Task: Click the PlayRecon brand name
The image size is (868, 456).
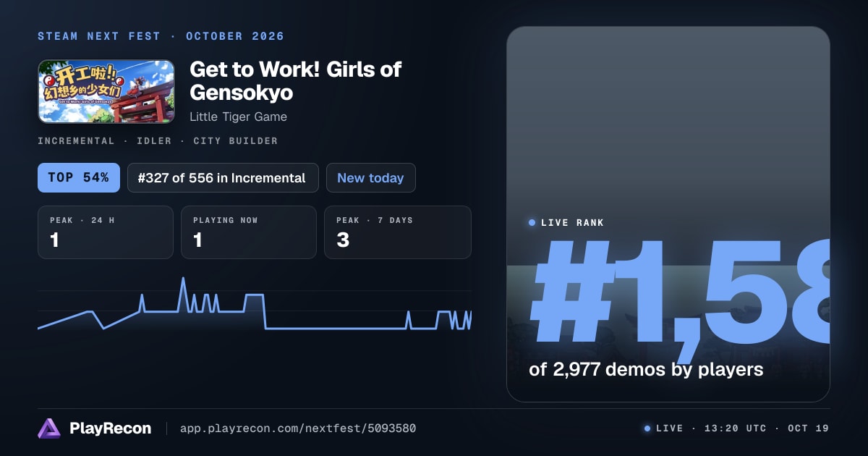Action: coord(111,428)
